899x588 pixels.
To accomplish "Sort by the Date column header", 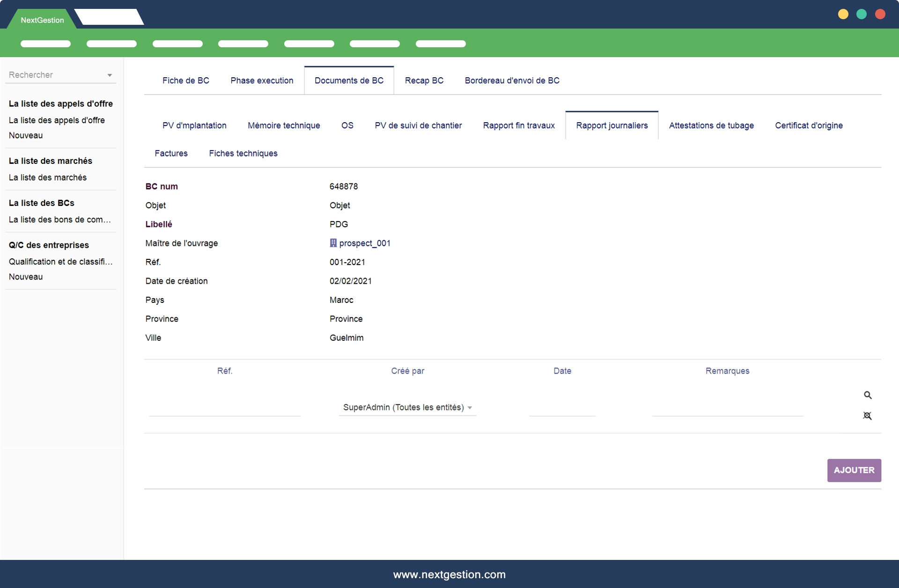I will pos(562,371).
